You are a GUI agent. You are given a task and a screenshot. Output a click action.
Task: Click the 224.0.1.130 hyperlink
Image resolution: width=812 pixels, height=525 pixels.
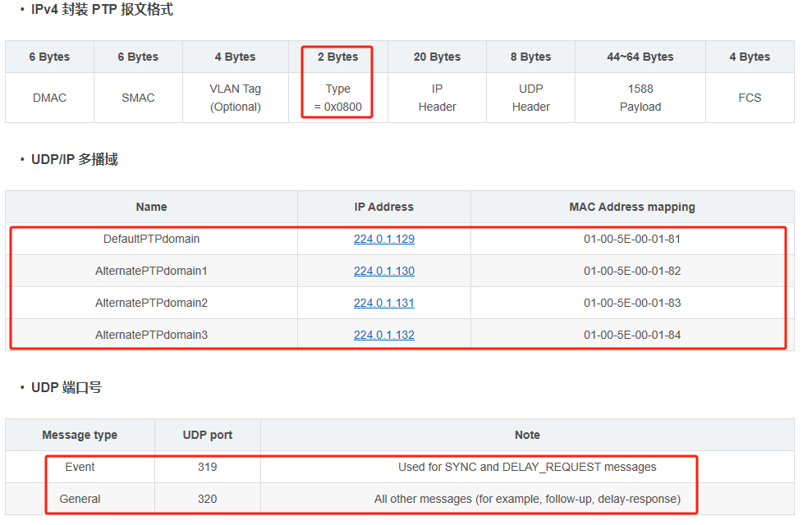383,271
